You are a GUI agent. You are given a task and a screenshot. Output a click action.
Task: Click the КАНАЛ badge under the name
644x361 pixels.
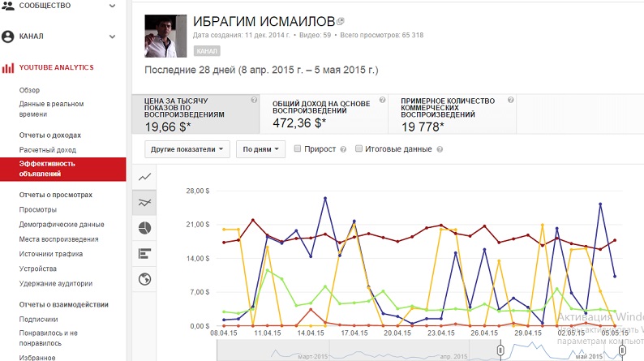tap(207, 51)
